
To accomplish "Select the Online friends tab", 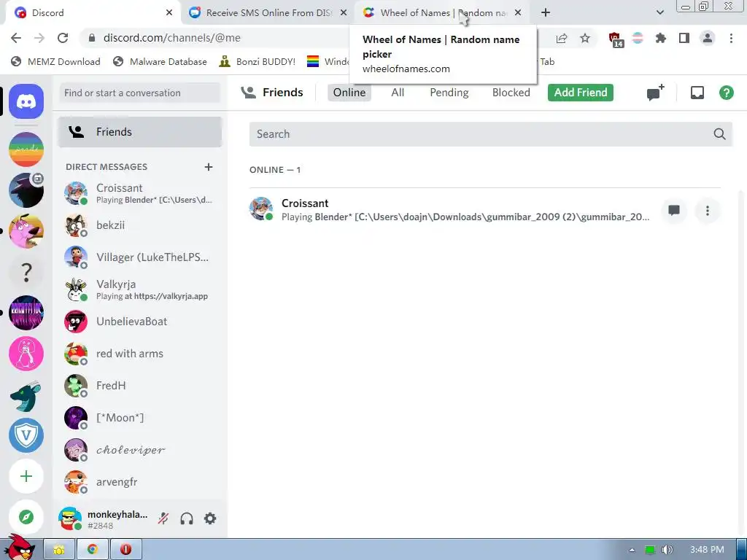I will pyautogui.click(x=349, y=93).
